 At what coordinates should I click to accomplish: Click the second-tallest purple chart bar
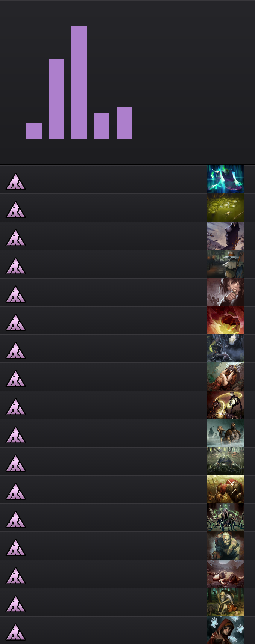56,99
